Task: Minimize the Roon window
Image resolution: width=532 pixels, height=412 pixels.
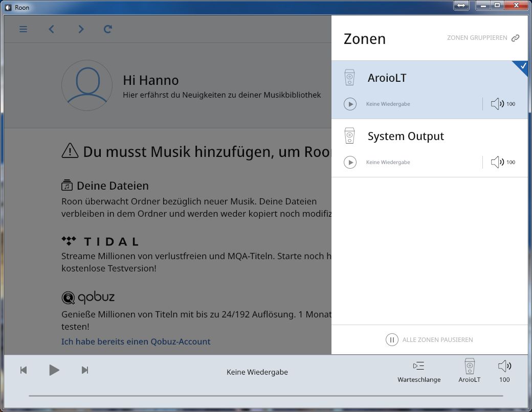Action: [483, 5]
